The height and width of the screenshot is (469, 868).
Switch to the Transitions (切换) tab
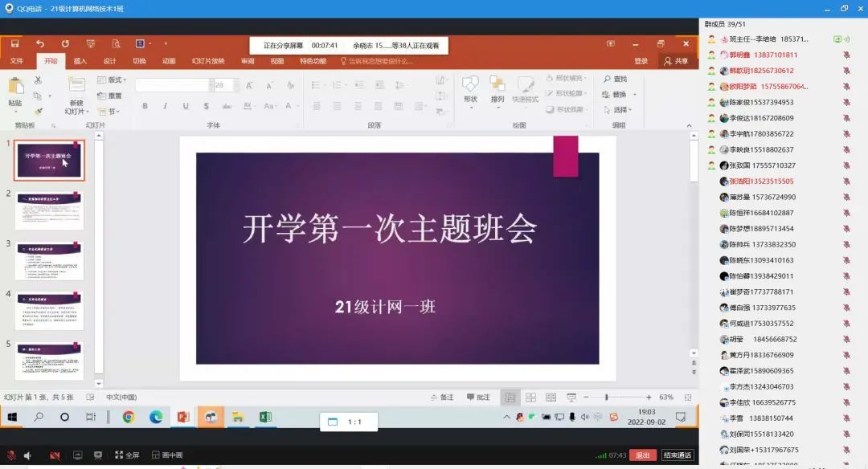coord(140,61)
